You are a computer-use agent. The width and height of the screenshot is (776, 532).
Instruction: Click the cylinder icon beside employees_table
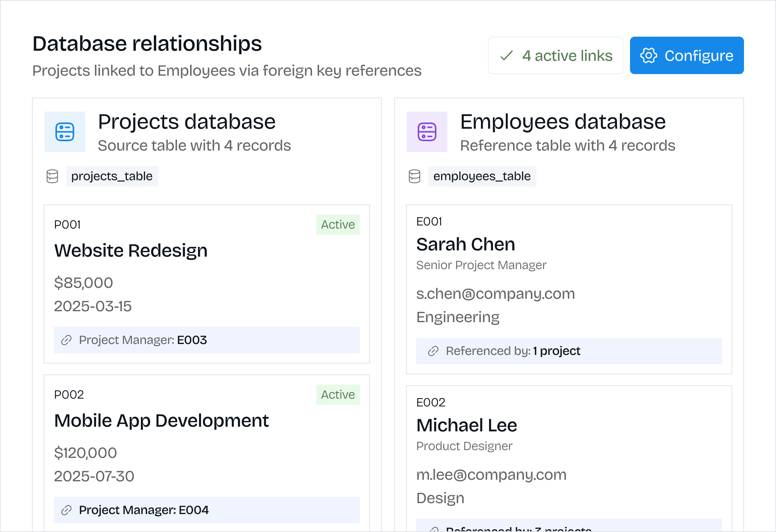tap(415, 176)
